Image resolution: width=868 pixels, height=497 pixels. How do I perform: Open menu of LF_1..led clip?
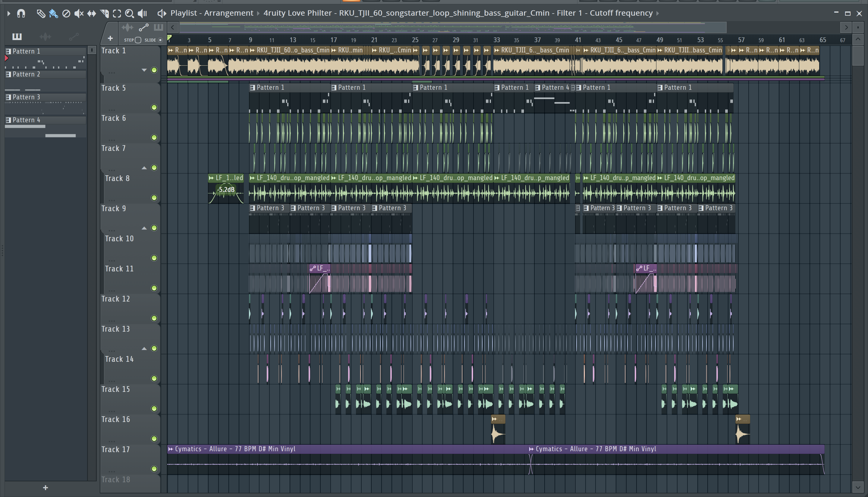pyautogui.click(x=211, y=178)
